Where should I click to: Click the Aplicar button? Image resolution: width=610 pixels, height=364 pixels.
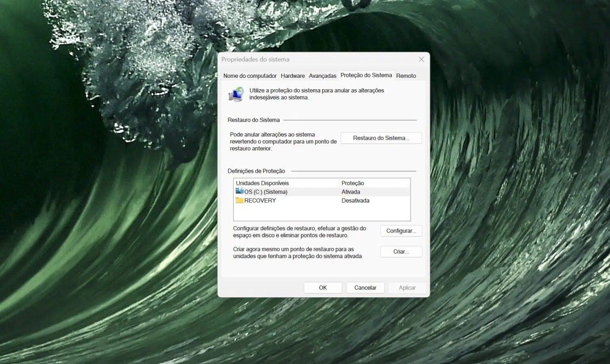(407, 288)
